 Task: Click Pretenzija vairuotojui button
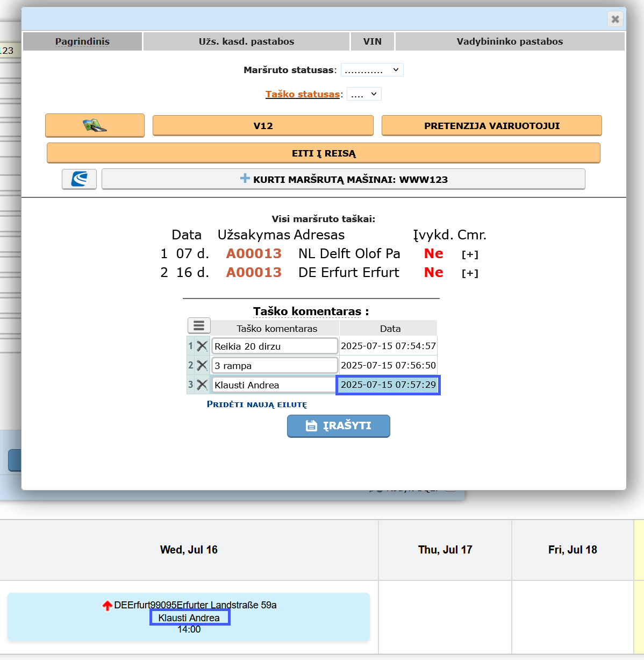pyautogui.click(x=491, y=125)
